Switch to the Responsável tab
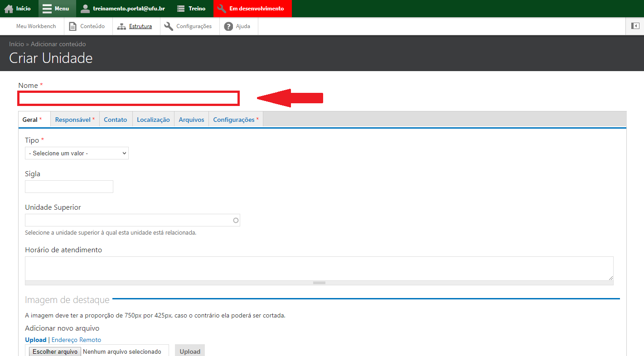The height and width of the screenshot is (356, 644). click(75, 120)
